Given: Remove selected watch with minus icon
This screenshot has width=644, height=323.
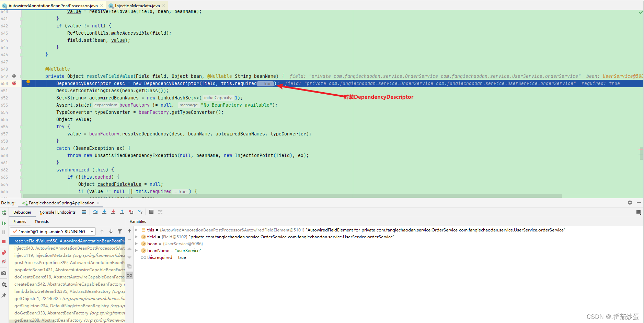Looking at the screenshot, I should pyautogui.click(x=129, y=240).
